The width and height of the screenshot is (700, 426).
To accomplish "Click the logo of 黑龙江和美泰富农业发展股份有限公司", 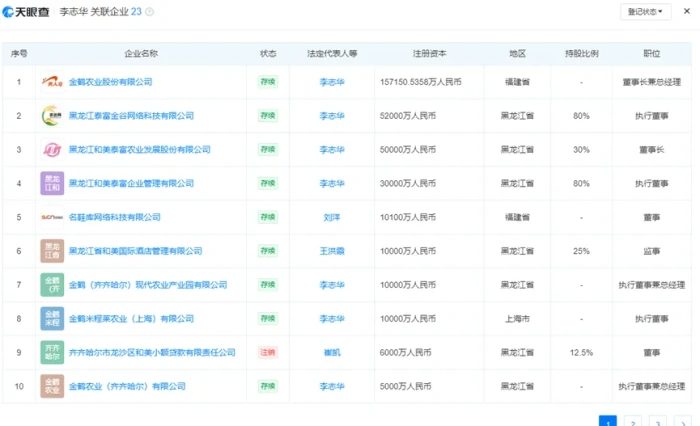I will coord(52,150).
